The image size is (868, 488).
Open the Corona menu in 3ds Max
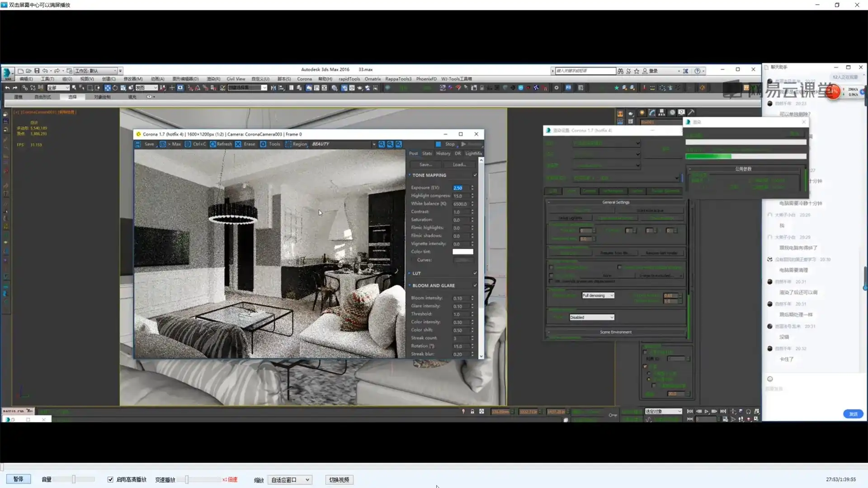click(x=304, y=79)
